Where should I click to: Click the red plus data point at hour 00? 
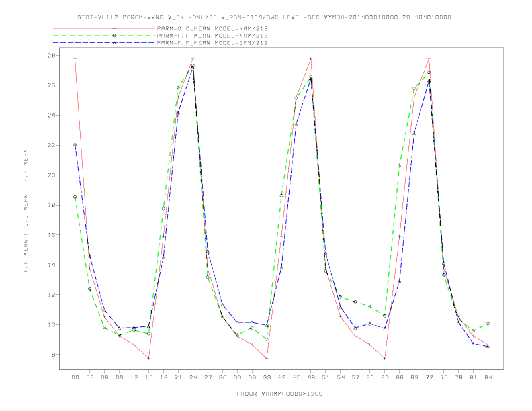pyautogui.click(x=75, y=59)
